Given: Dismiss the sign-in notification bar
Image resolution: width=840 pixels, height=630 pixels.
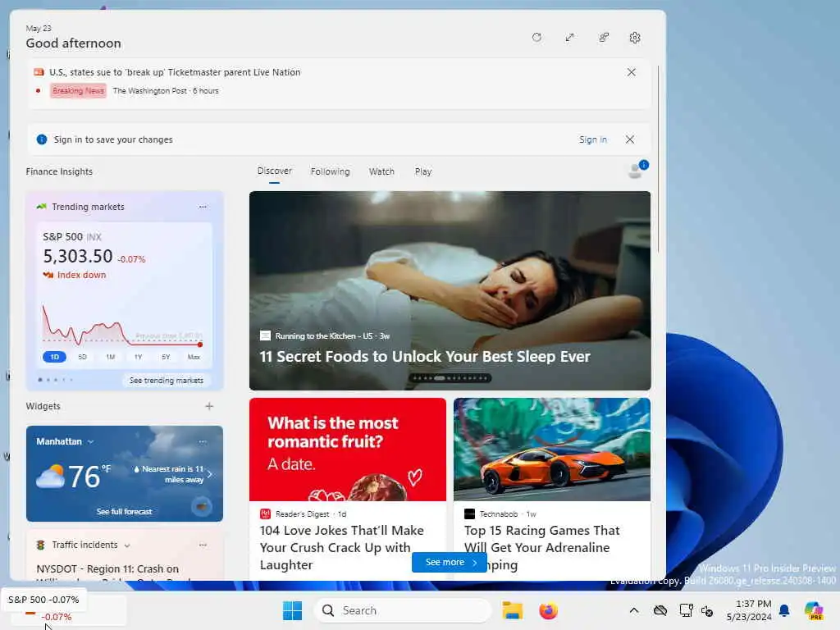Looking at the screenshot, I should click(629, 139).
